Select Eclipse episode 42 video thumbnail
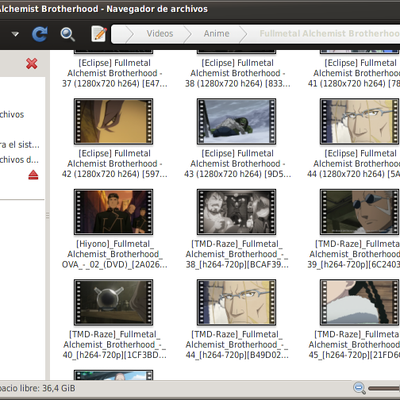Screen dimensions: 400x400 click(113, 121)
